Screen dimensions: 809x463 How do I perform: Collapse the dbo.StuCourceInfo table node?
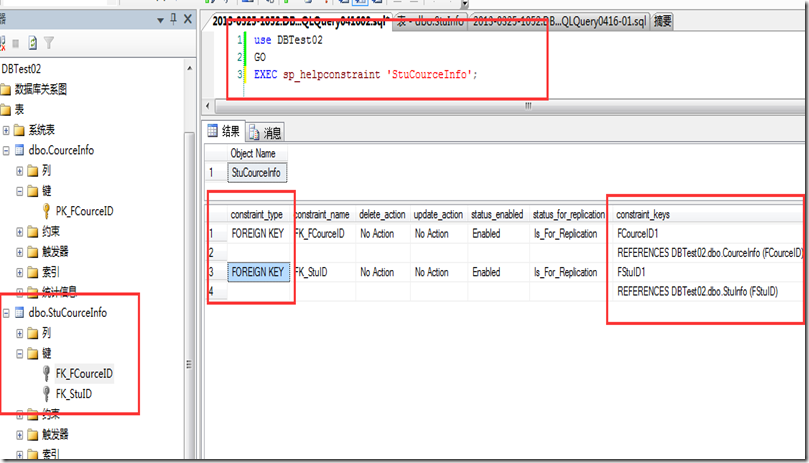(x=6, y=313)
